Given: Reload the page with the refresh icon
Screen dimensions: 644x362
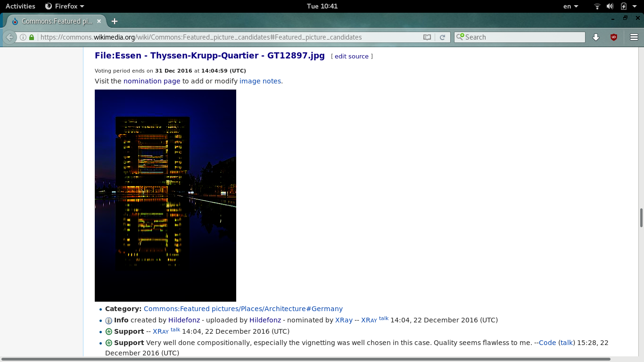Looking at the screenshot, I should [x=442, y=37].
